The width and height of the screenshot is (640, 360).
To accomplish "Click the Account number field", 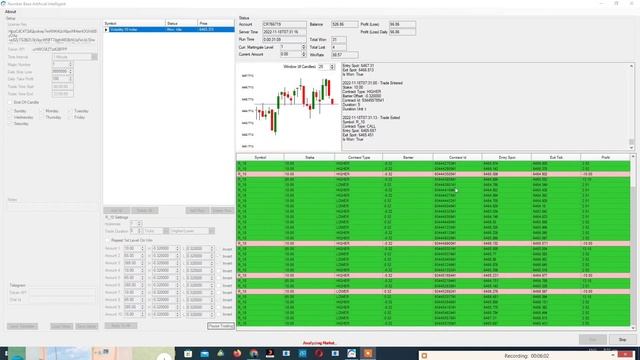I will pos(284,24).
